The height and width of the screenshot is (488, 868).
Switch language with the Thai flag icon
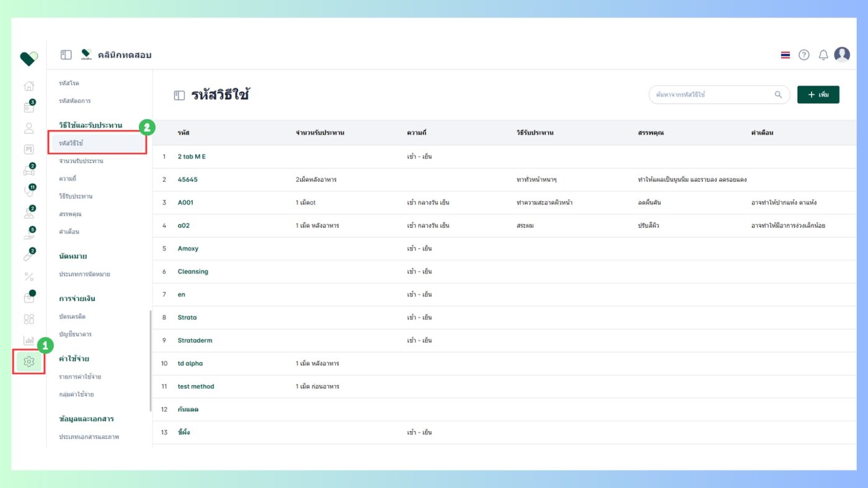click(785, 55)
